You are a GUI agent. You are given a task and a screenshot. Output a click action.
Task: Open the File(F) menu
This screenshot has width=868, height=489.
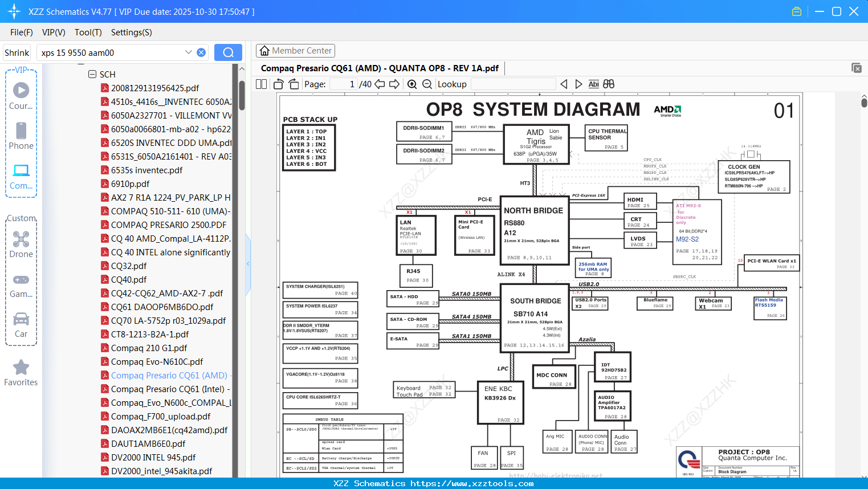point(22,32)
